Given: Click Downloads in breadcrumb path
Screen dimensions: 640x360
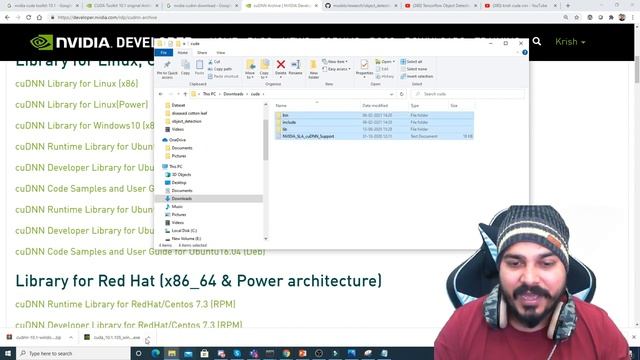Looking at the screenshot, I should tap(233, 94).
